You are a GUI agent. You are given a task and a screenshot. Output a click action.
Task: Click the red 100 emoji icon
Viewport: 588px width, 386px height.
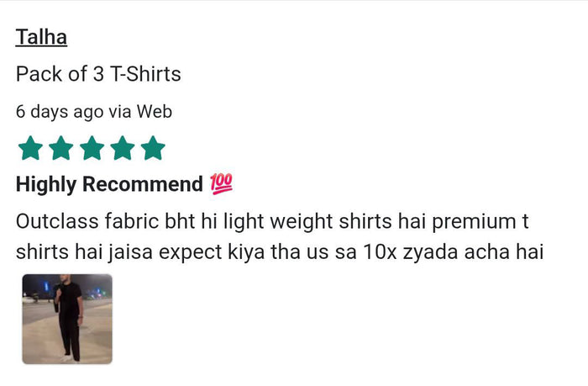point(221,184)
